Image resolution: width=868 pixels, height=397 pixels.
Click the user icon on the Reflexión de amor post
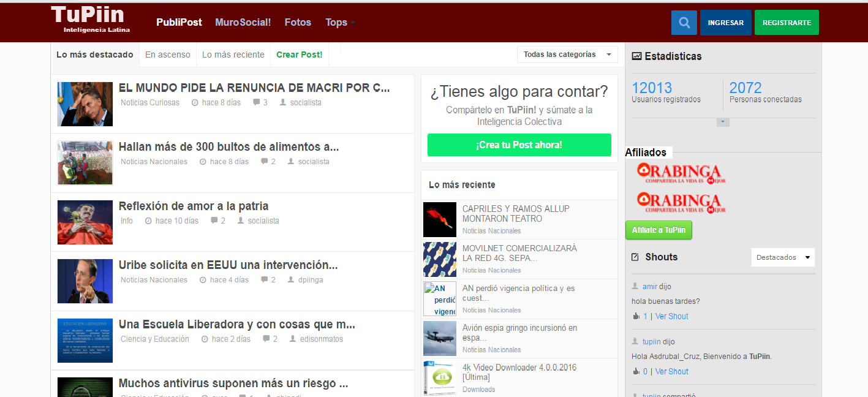[x=240, y=221]
